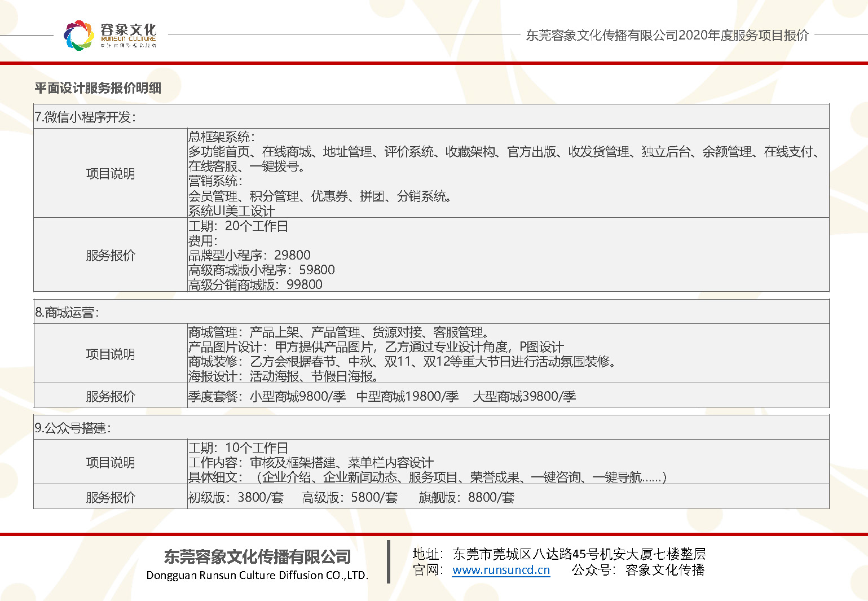Click price 大型商城39800/季
This screenshot has width=868, height=601.
point(525,396)
